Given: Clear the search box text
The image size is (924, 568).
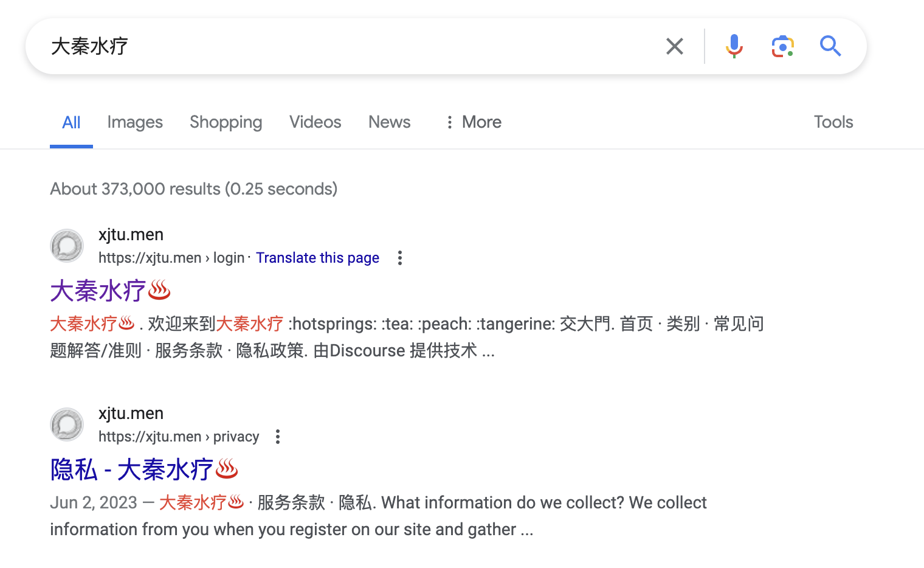Looking at the screenshot, I should point(674,46).
